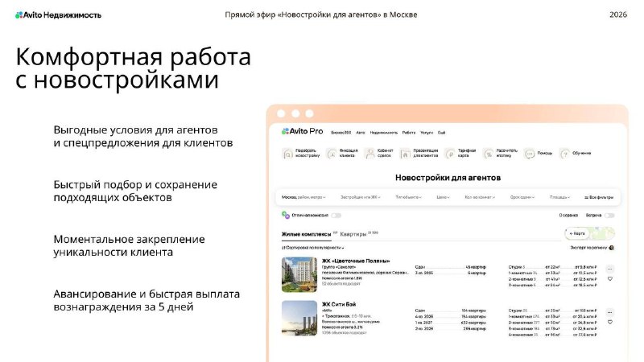This screenshot has height=362, width=644.
Task: Add ЖК «Цветочные Поляны» to favorites with the heart
Action: pyautogui.click(x=610, y=278)
